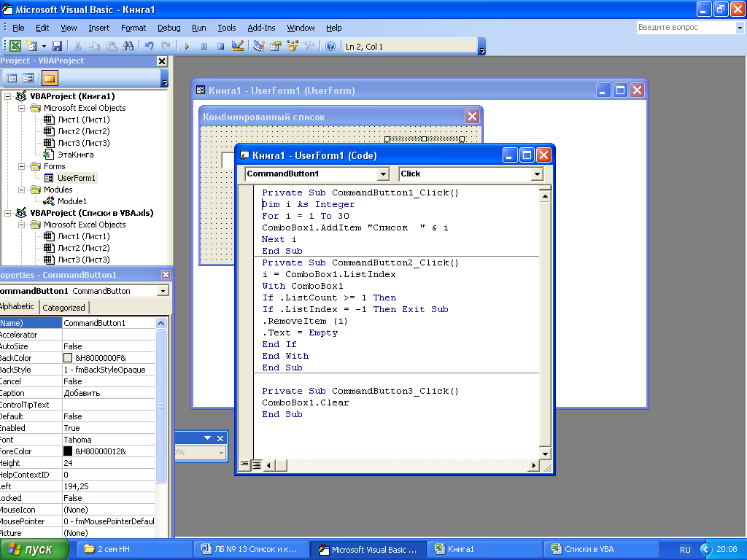The height and width of the screenshot is (560, 747).
Task: Select ЭтаКнига in the project tree
Action: (75, 155)
